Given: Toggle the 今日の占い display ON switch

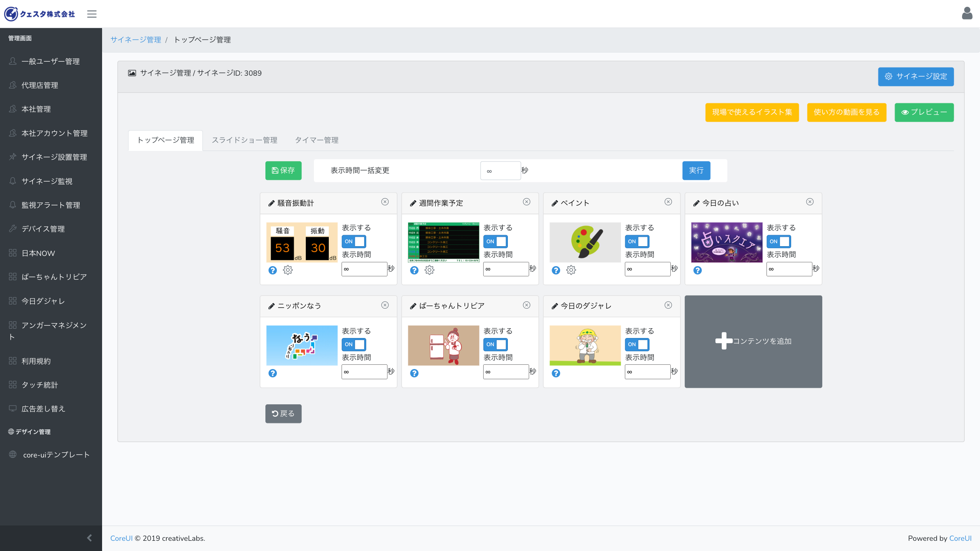Looking at the screenshot, I should click(x=779, y=241).
